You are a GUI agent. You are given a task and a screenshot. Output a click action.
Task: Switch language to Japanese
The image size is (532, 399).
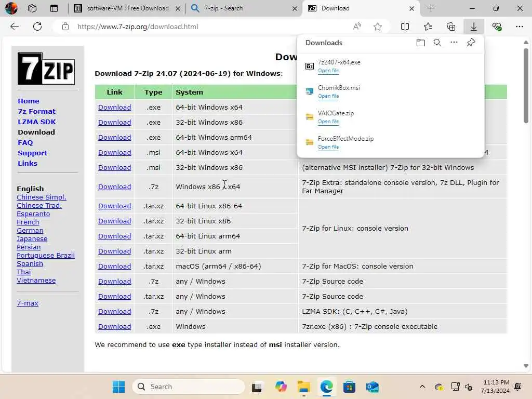(x=32, y=239)
